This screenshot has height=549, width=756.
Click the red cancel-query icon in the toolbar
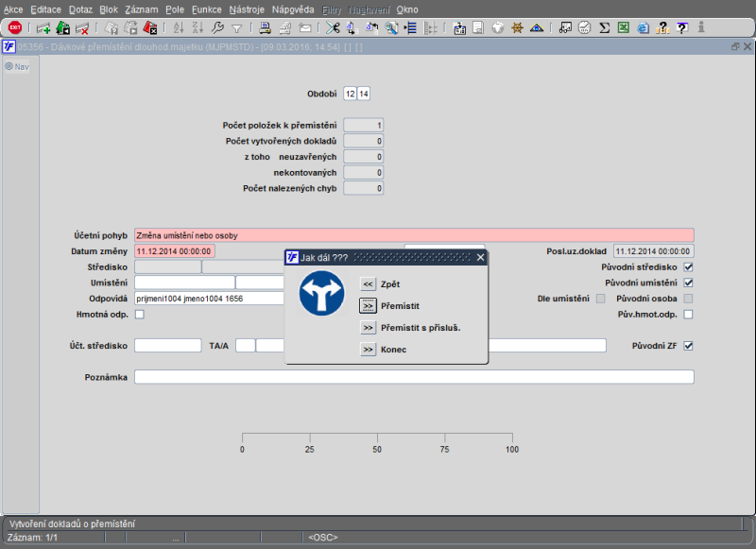150,28
